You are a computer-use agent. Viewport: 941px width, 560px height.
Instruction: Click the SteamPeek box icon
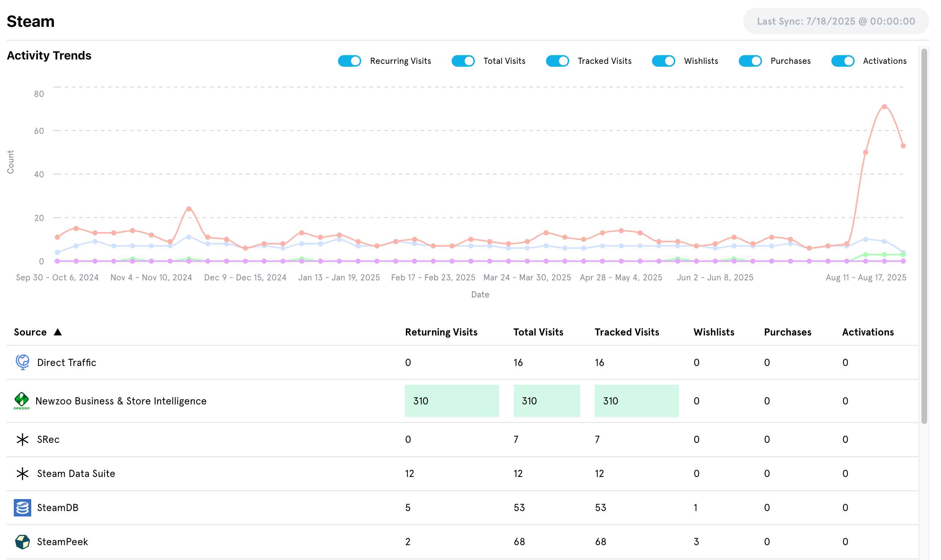22,542
